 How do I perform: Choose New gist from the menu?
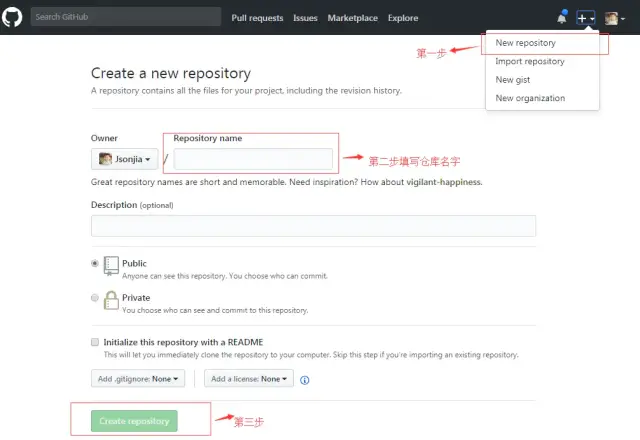[x=513, y=80]
